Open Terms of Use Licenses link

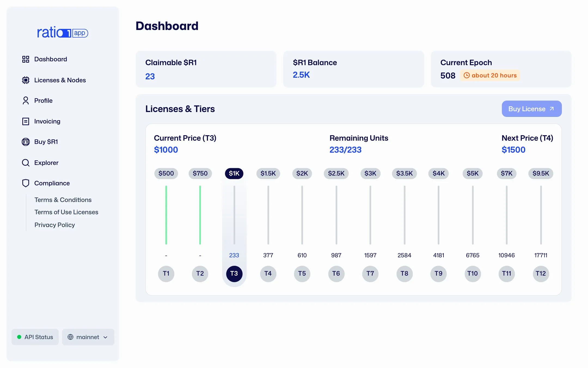coord(66,212)
